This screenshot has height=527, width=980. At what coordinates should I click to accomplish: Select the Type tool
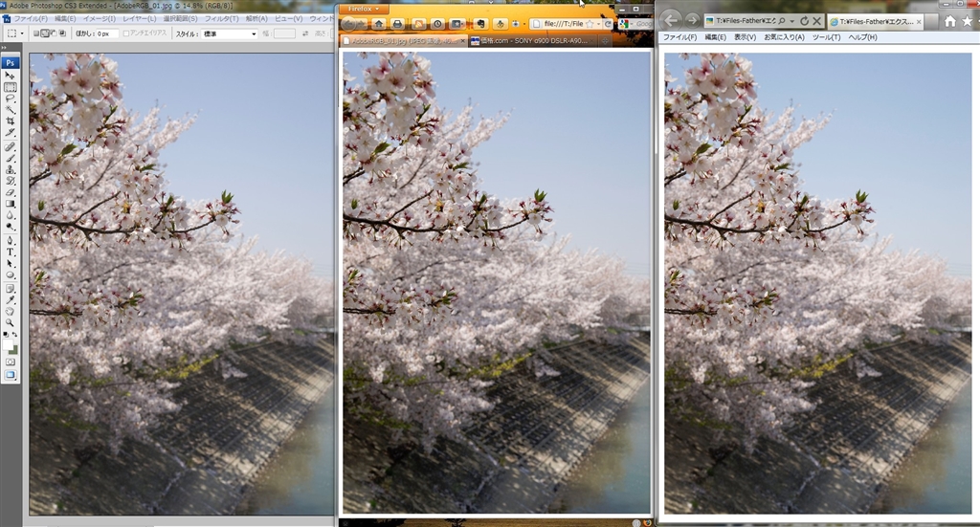(10, 253)
